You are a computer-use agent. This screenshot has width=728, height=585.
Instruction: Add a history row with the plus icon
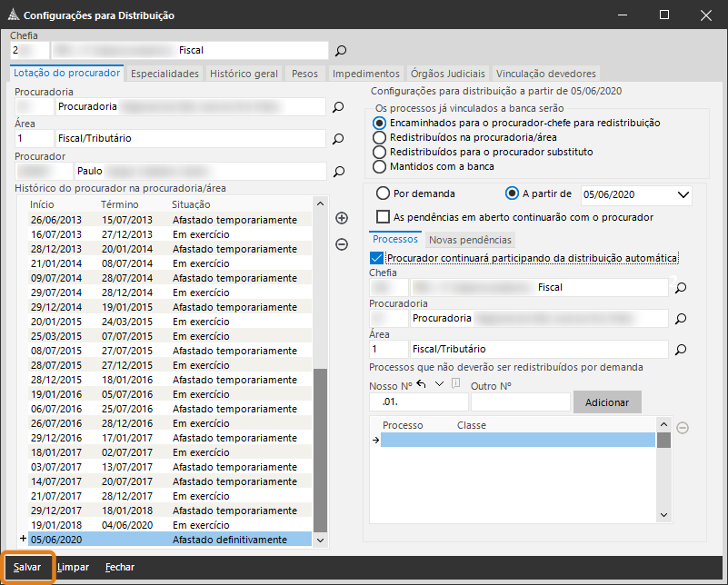click(342, 218)
